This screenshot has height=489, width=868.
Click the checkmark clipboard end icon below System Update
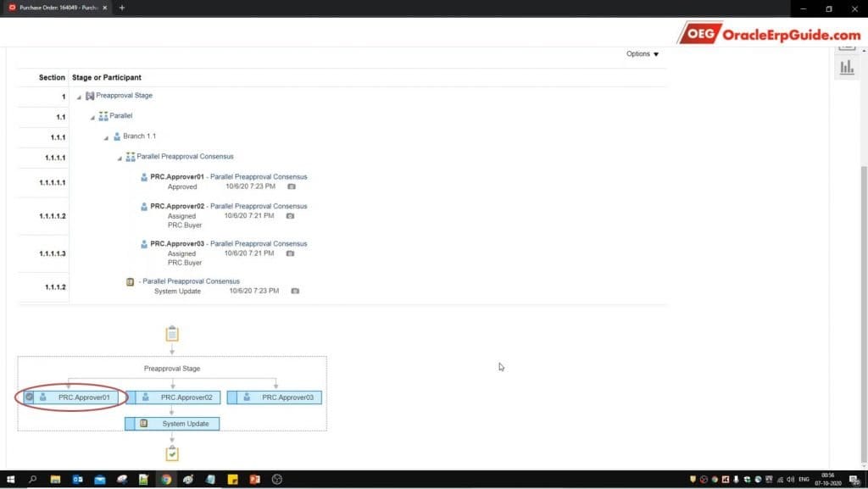pyautogui.click(x=172, y=454)
